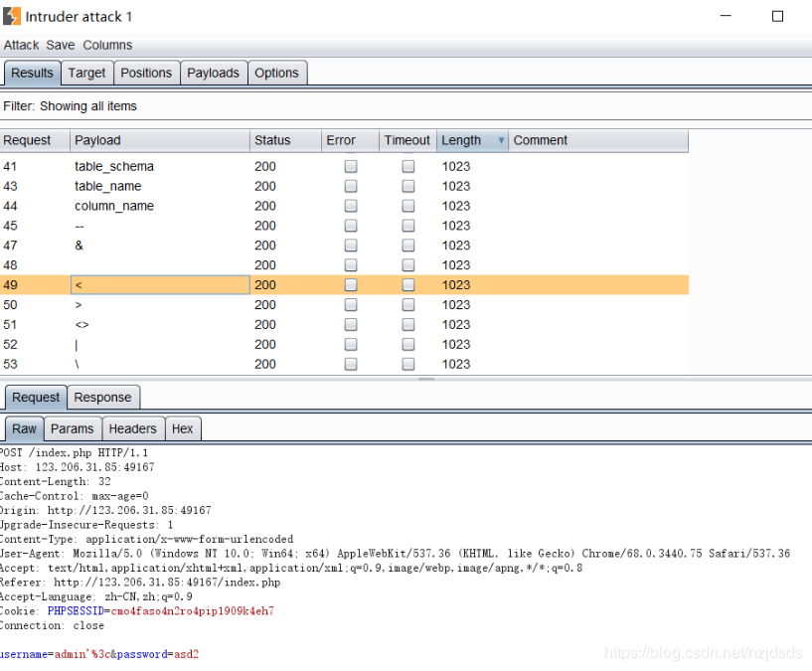Sort by the Error column header

[x=350, y=140]
